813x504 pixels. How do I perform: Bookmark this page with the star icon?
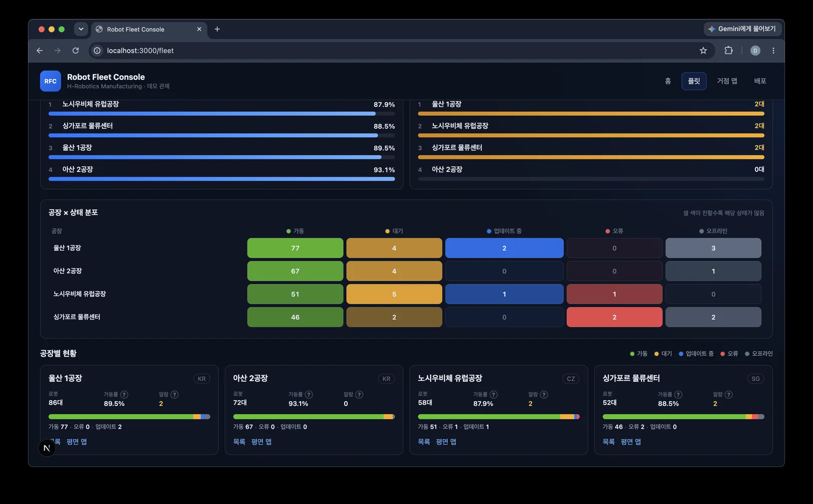click(x=703, y=51)
